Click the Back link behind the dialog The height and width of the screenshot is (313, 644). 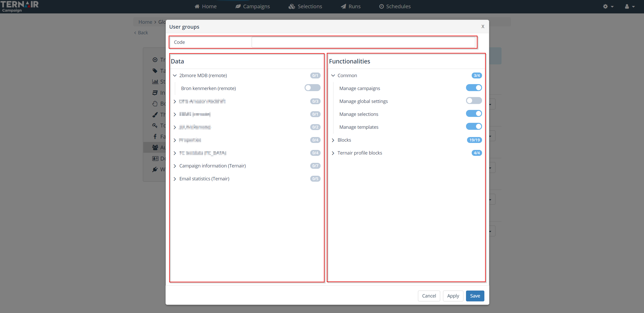[x=141, y=33]
